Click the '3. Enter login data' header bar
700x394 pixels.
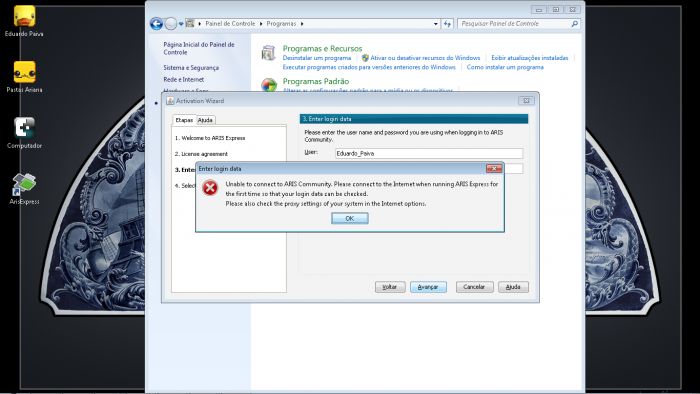(x=414, y=119)
